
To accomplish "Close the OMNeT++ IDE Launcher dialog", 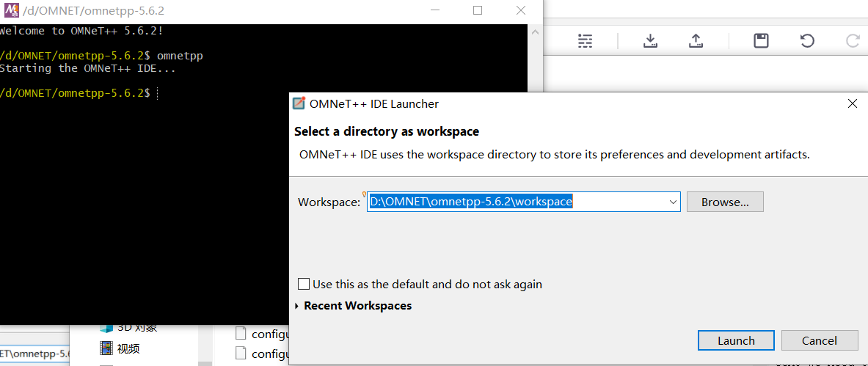I will [852, 103].
